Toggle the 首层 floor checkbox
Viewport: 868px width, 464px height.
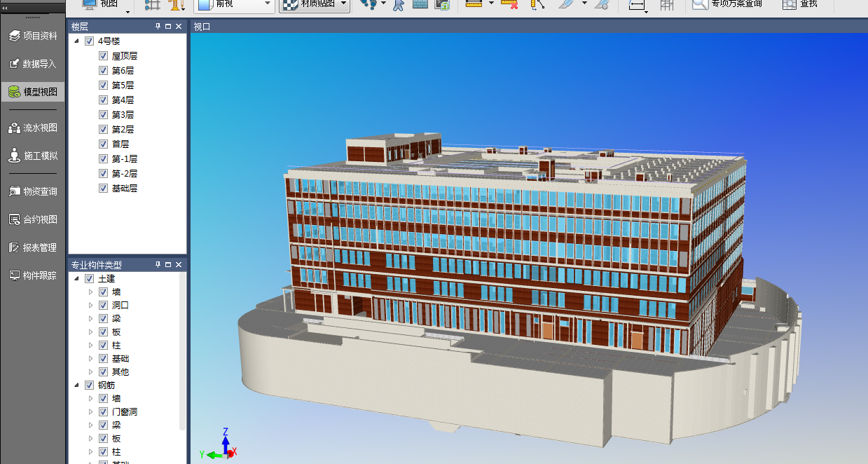[103, 144]
